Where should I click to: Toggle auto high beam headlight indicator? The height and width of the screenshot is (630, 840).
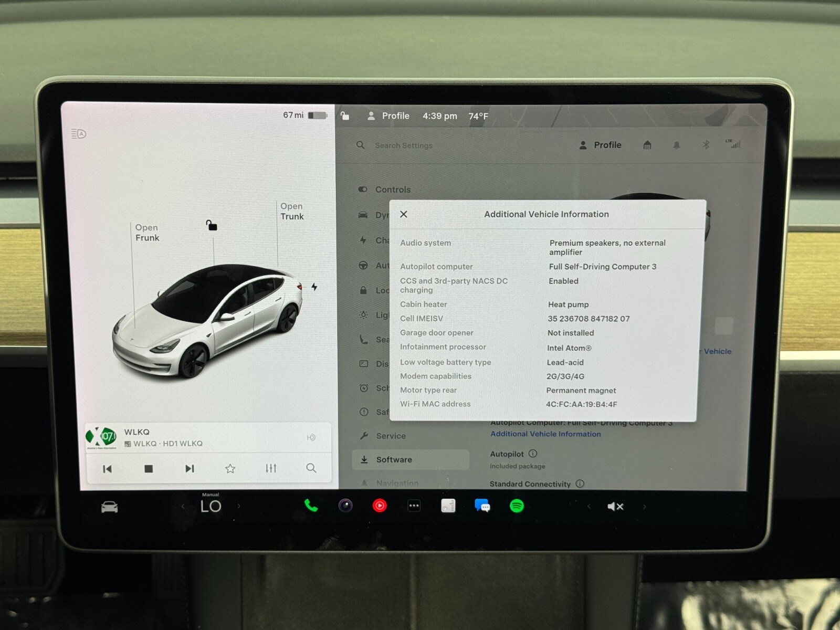click(x=78, y=134)
